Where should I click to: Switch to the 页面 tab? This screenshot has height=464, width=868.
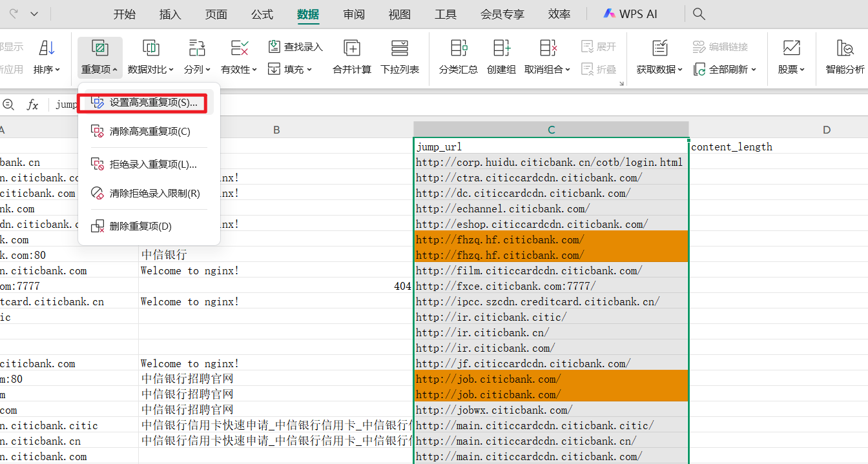[216, 14]
